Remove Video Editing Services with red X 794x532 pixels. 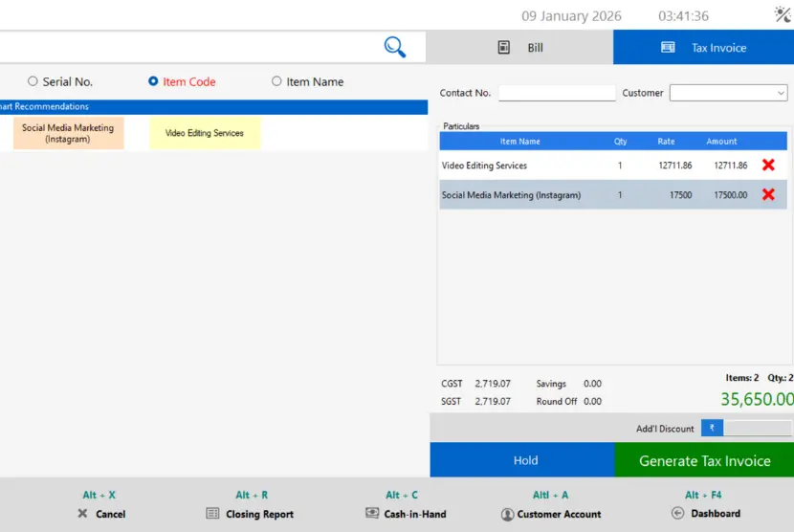767,166
